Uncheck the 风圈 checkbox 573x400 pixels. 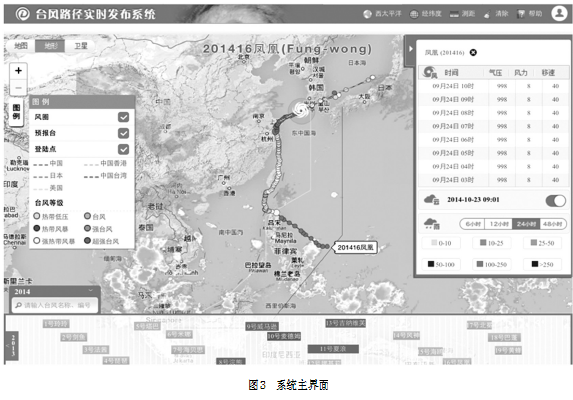[x=124, y=117]
